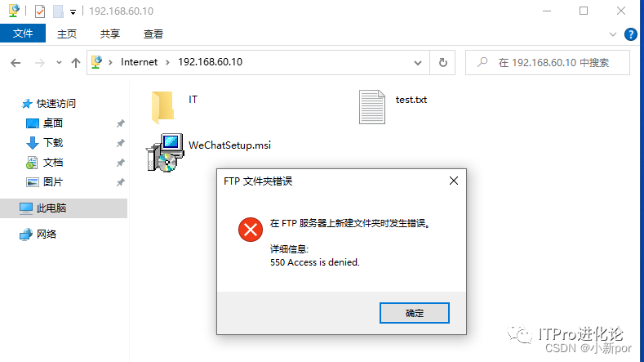Screen dimensions: 644x362
Task: Close the FTP 文件夹错误 dialog
Action: [454, 181]
